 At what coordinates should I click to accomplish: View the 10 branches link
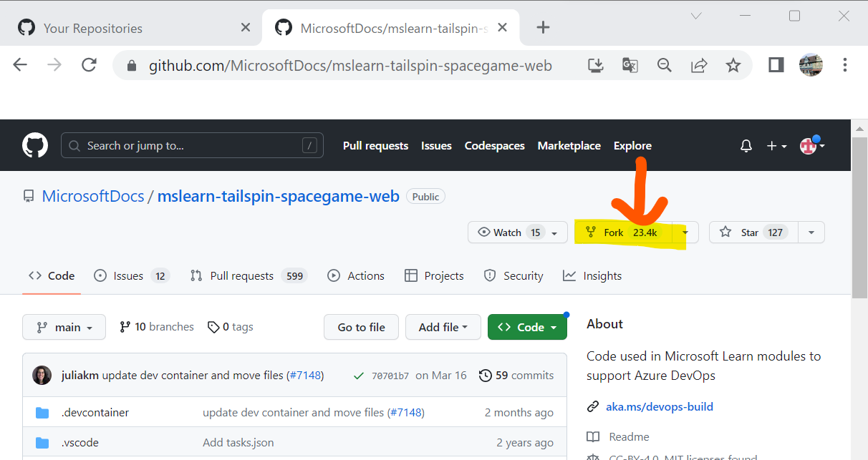(157, 327)
